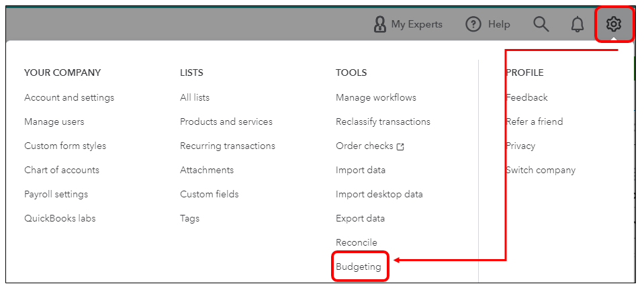Select Switch company under Profile

[541, 170]
